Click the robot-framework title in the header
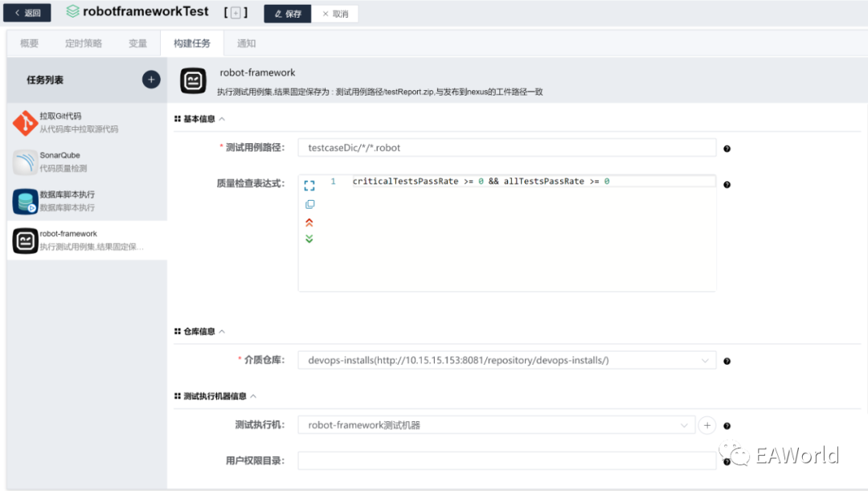Screen dimensions: 868x491 (x=257, y=72)
